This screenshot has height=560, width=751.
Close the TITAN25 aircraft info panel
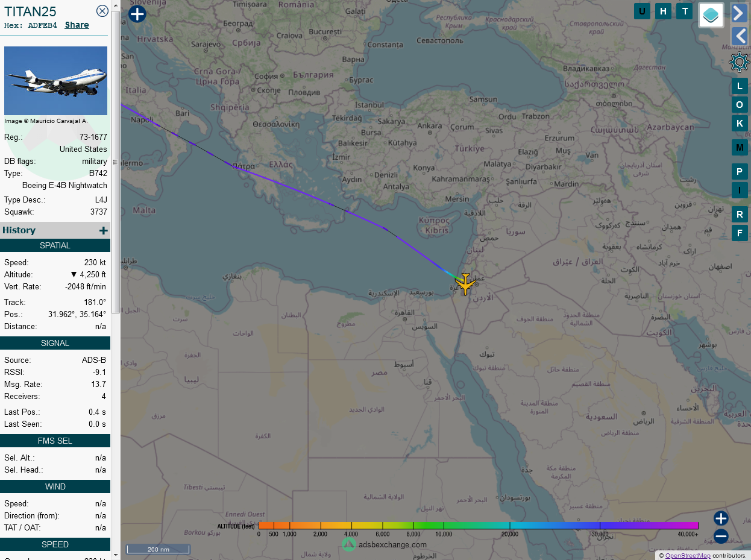(x=102, y=10)
